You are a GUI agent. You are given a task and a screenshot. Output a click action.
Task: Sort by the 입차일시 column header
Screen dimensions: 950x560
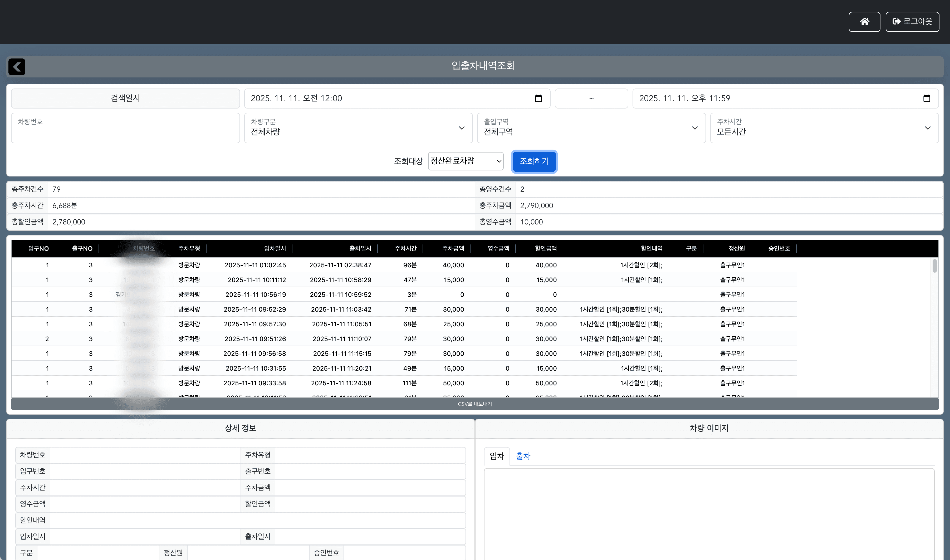tap(275, 248)
